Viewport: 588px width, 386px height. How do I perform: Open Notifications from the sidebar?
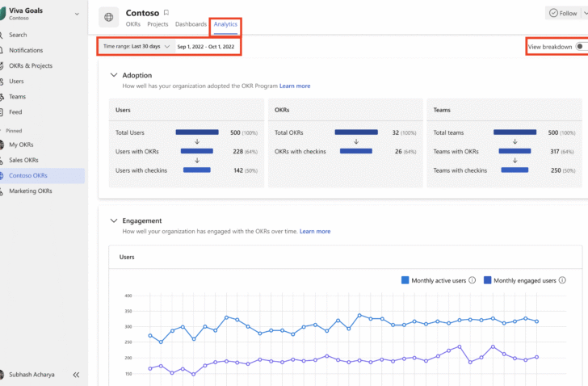(26, 50)
